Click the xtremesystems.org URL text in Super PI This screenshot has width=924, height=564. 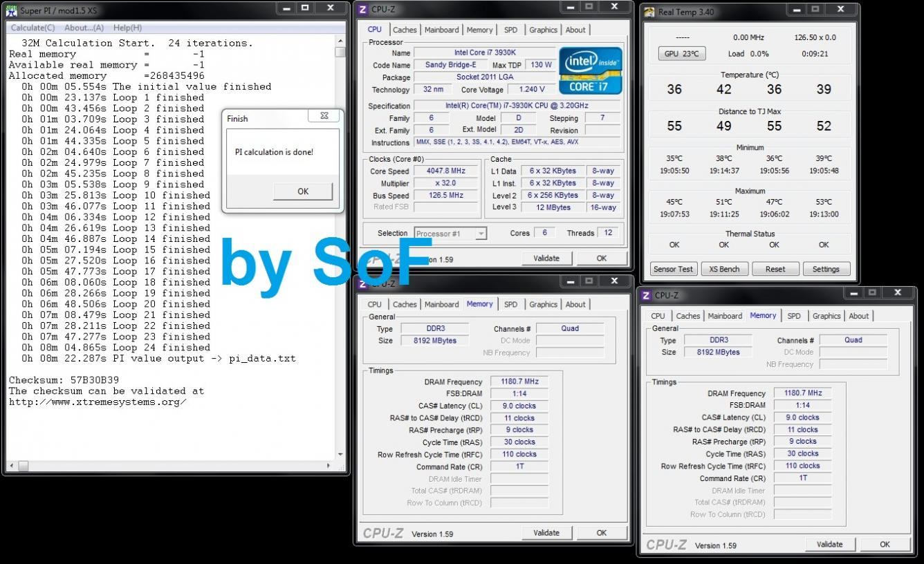pyautogui.click(x=98, y=402)
